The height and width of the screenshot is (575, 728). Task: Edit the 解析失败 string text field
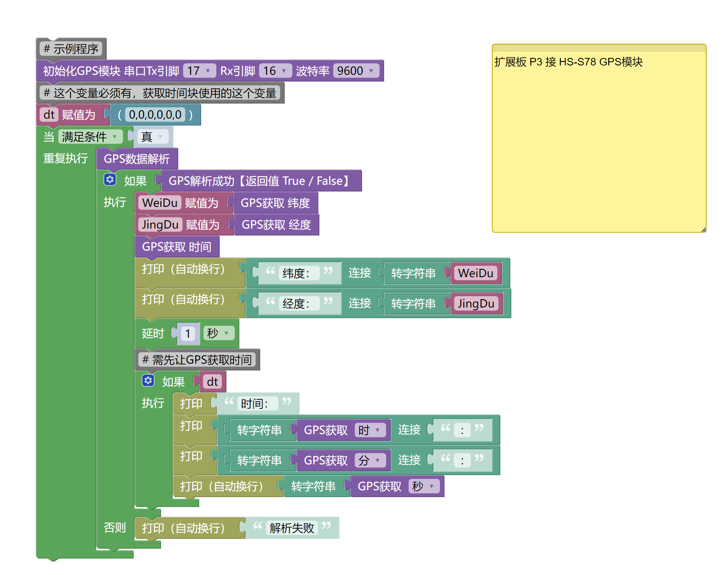coord(292,528)
